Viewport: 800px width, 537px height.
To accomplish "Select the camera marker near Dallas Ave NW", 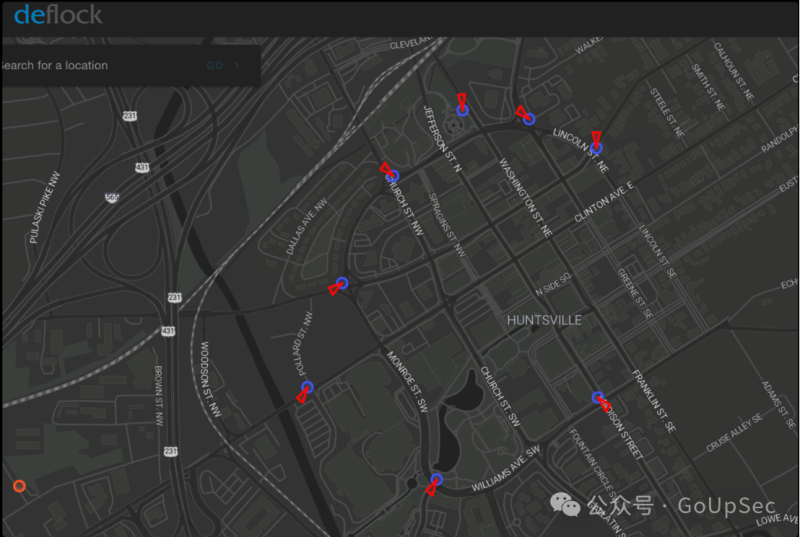I will click(342, 284).
